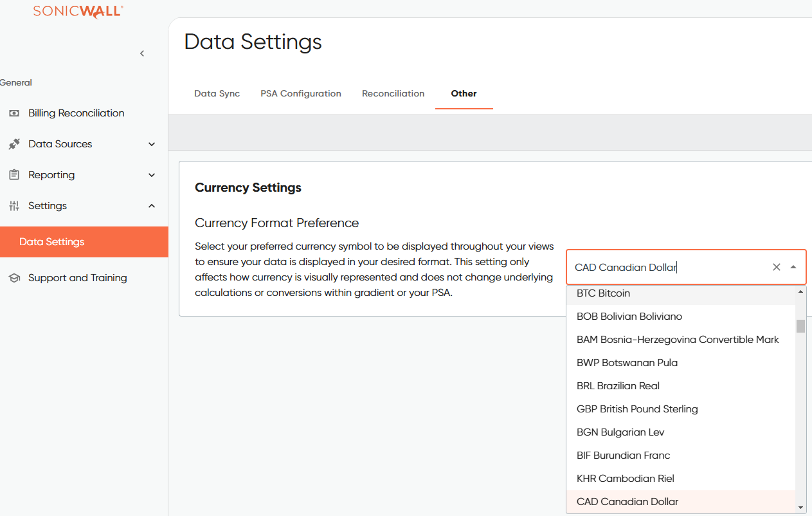Click the dropdown scrollbar down arrow
Screen dimensions: 812x516
click(800, 508)
